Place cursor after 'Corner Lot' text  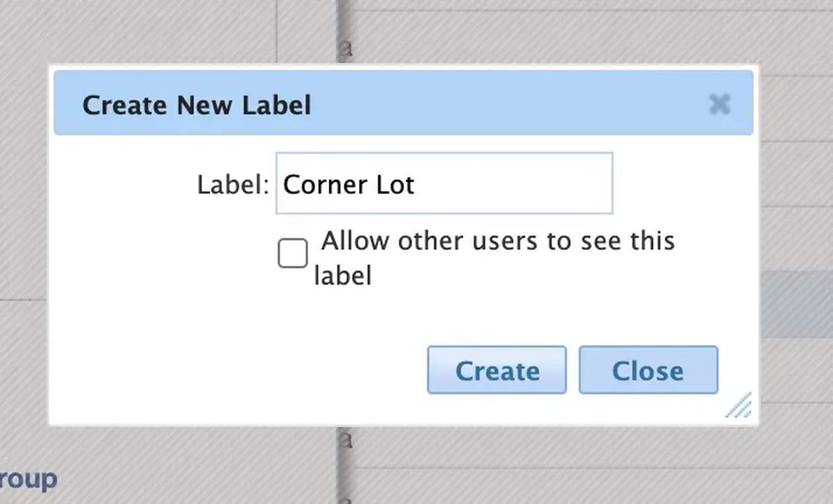(416, 185)
